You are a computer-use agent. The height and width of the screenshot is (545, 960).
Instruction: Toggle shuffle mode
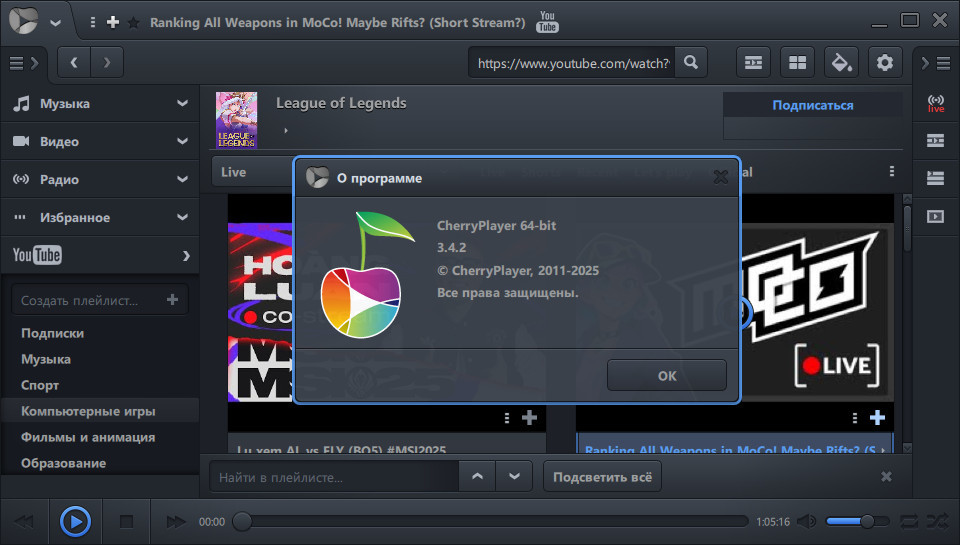point(937,522)
